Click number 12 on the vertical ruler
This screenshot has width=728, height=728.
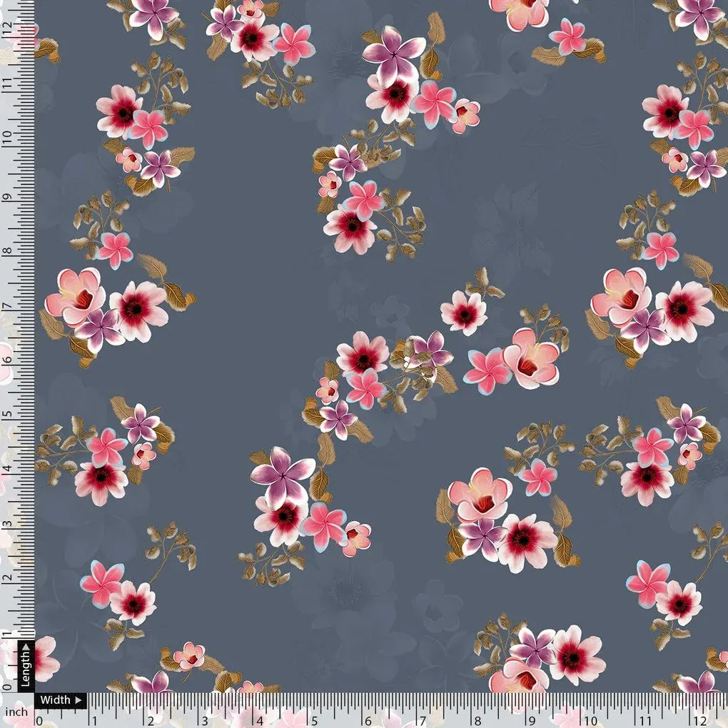(x=9, y=25)
